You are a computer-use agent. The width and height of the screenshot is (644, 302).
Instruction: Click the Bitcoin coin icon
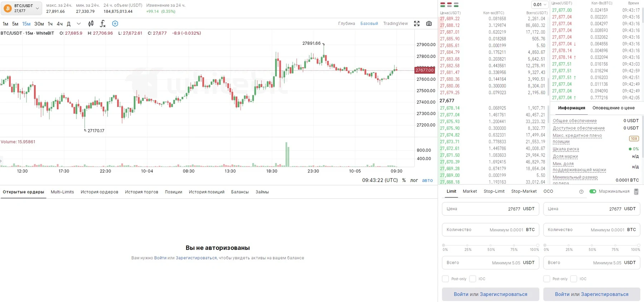pos(8,8)
